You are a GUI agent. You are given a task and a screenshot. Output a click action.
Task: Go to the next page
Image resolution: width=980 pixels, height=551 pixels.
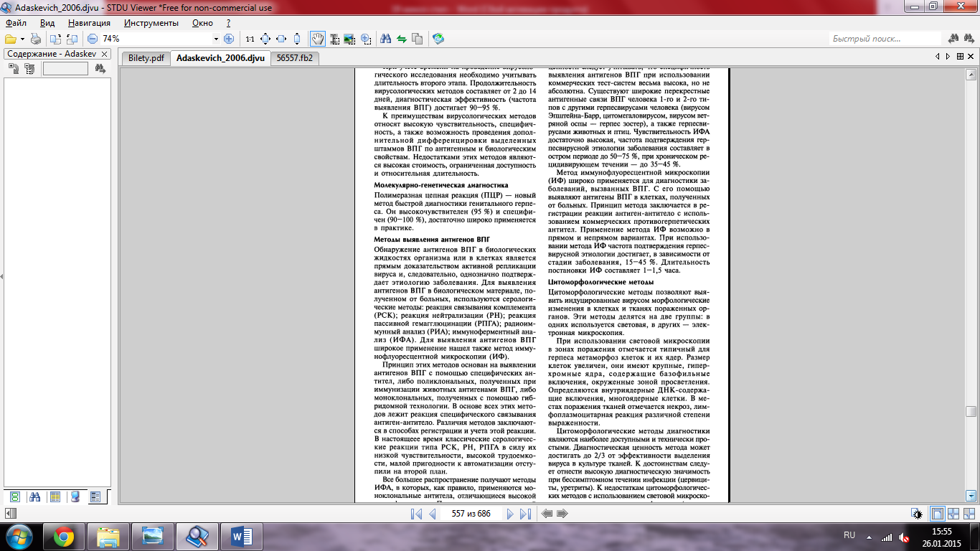tap(510, 514)
